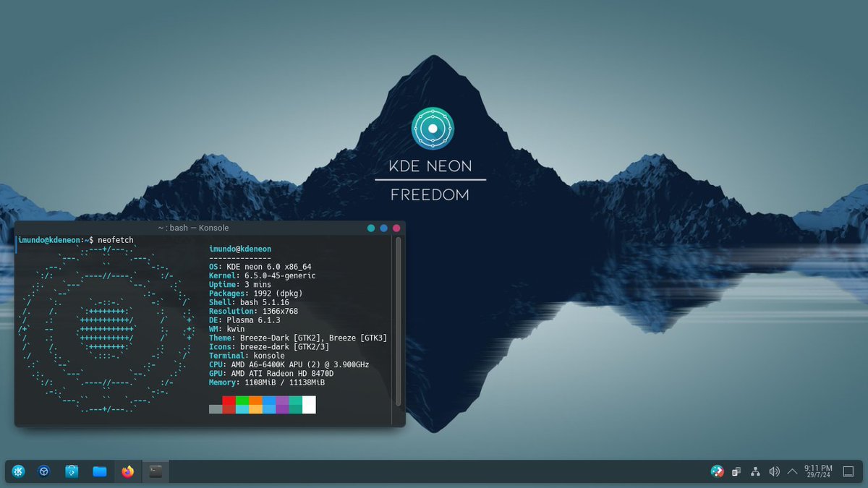Viewport: 868px width, 488px height.
Task: Select the Konsole terminal taskbar entry
Action: pos(155,471)
